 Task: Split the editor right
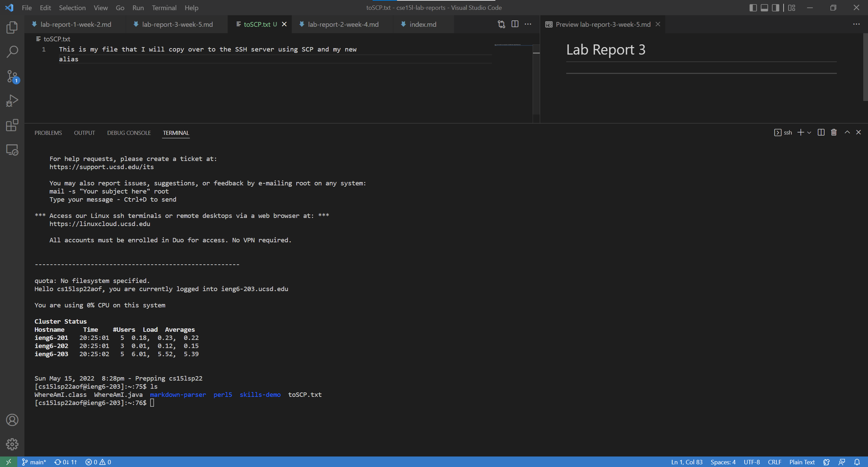515,24
